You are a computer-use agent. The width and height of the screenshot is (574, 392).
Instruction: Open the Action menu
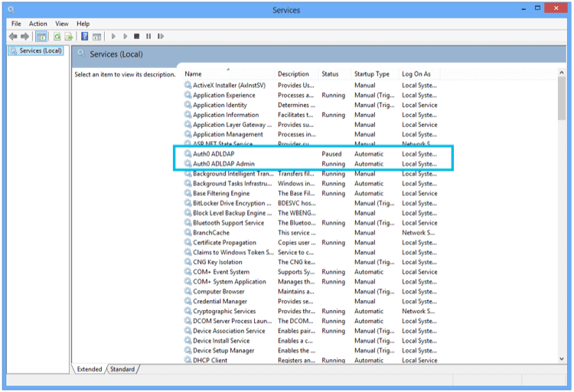38,24
